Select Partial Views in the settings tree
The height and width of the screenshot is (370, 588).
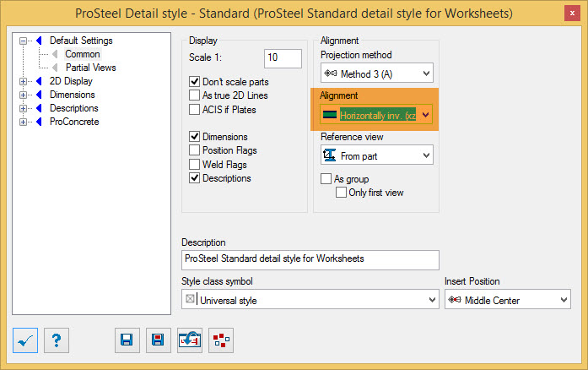tap(91, 68)
